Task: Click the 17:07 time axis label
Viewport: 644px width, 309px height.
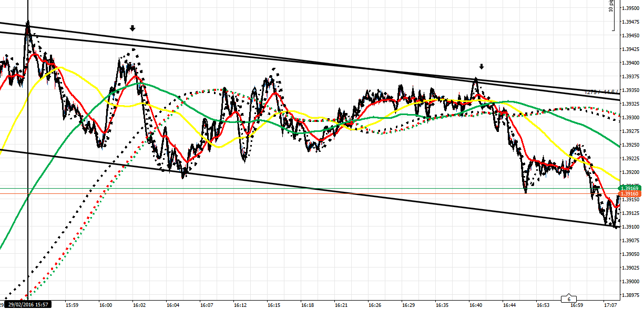Action: coord(610,305)
